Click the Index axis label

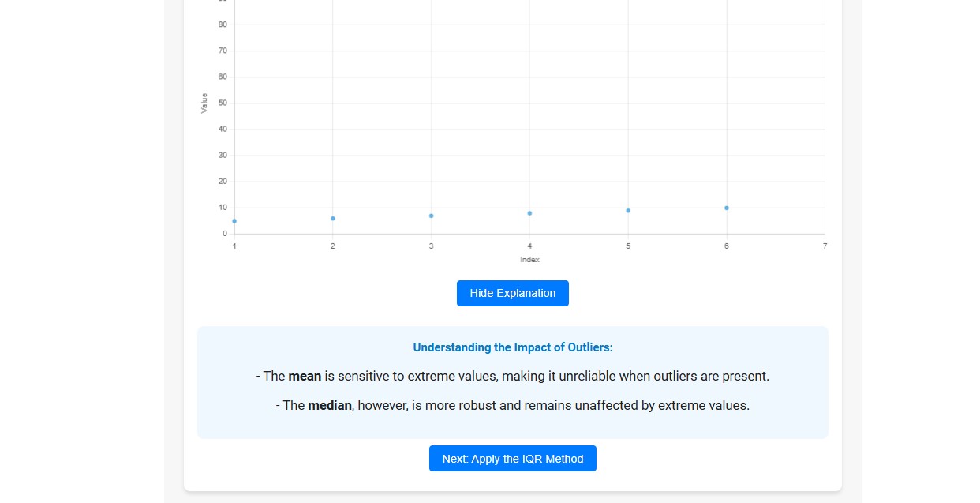click(529, 259)
